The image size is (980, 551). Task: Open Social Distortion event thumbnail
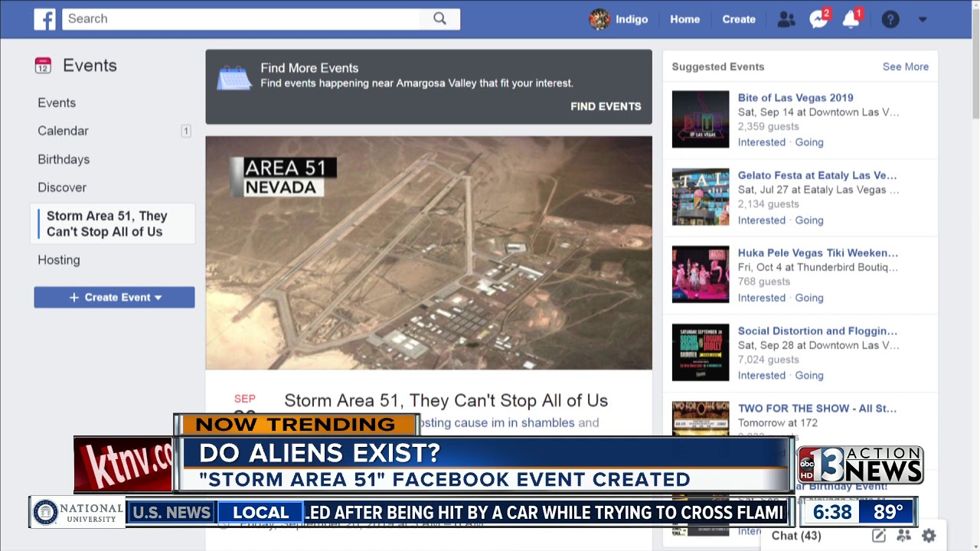(x=701, y=353)
